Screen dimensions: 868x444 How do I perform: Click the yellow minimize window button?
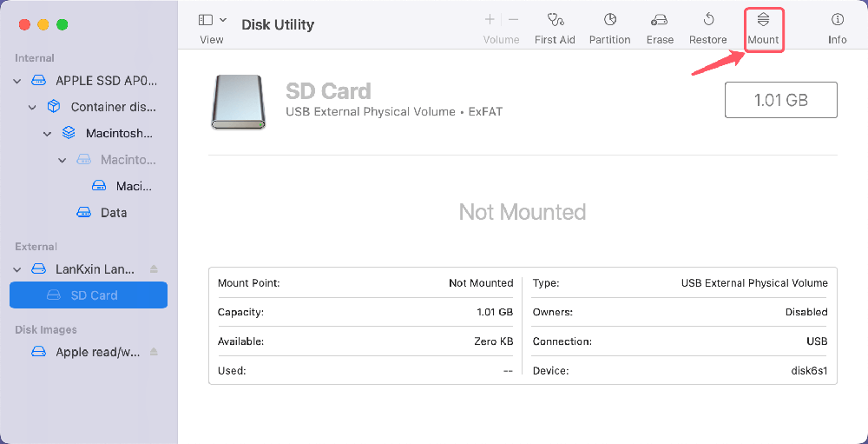[x=43, y=24]
